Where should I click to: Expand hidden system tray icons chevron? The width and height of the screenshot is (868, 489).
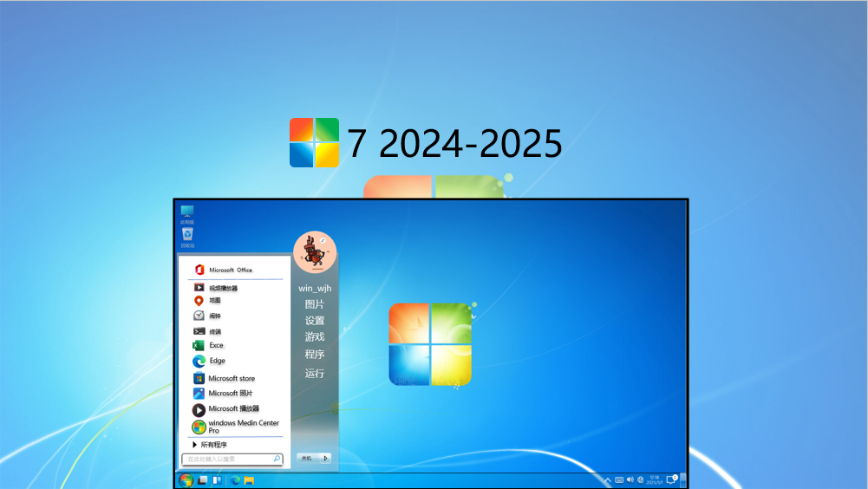[x=608, y=480]
